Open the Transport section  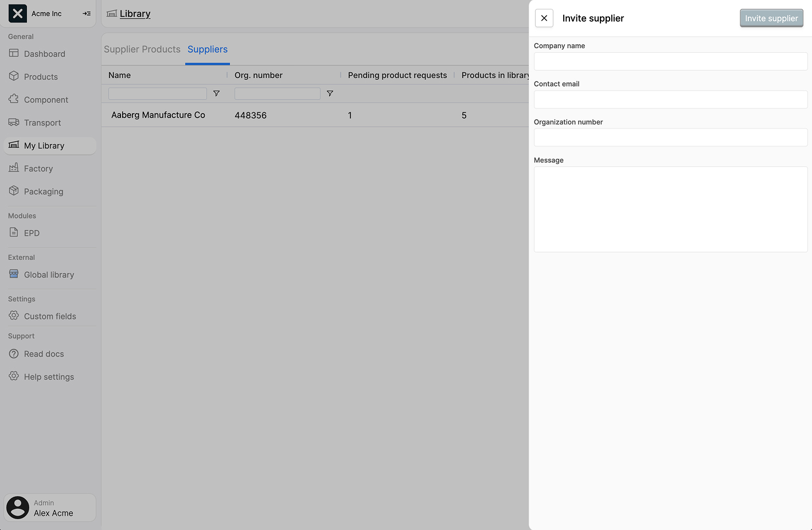(x=42, y=122)
